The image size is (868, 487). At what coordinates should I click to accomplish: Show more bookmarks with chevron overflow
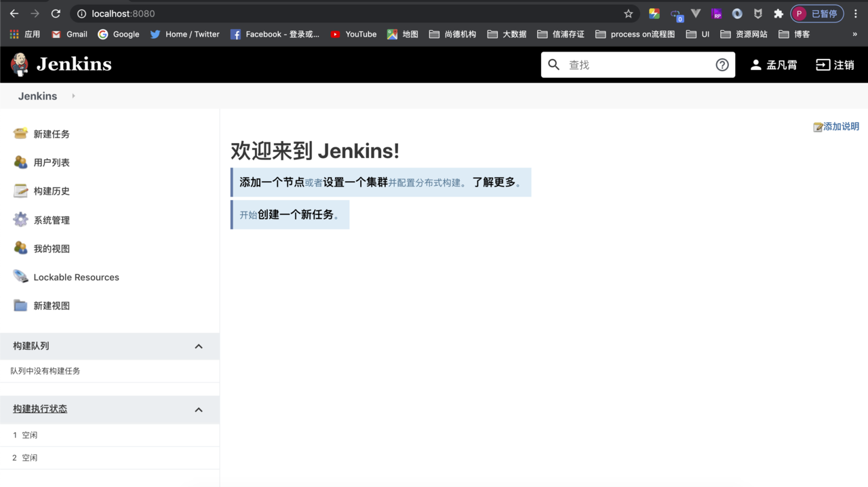tap(854, 34)
